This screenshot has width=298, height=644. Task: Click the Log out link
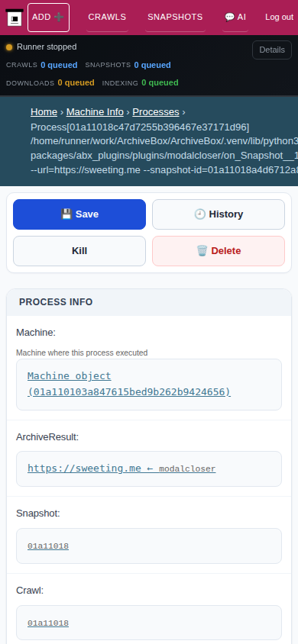point(279,18)
